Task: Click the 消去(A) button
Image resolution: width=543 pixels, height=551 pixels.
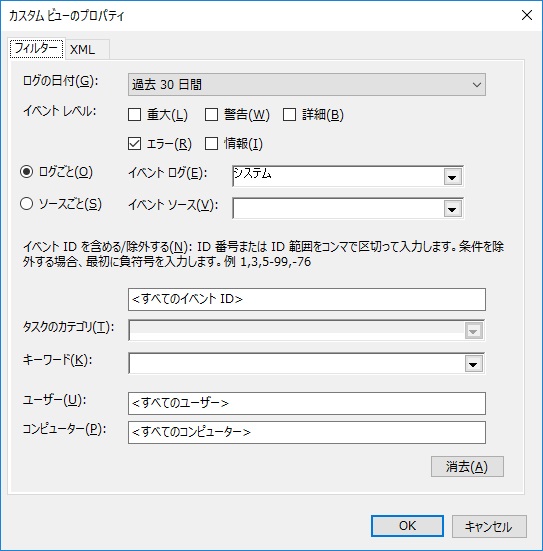Action: pyautogui.click(x=467, y=467)
